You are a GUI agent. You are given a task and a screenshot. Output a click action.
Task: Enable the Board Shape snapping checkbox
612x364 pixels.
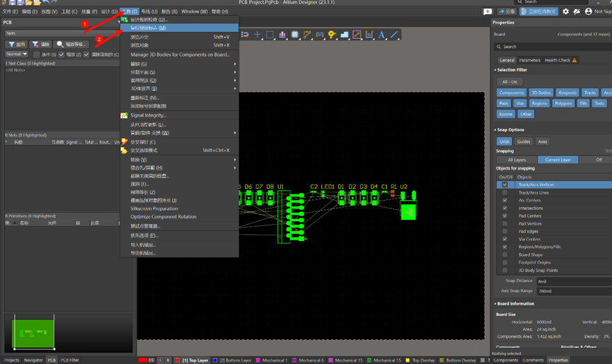(504, 255)
